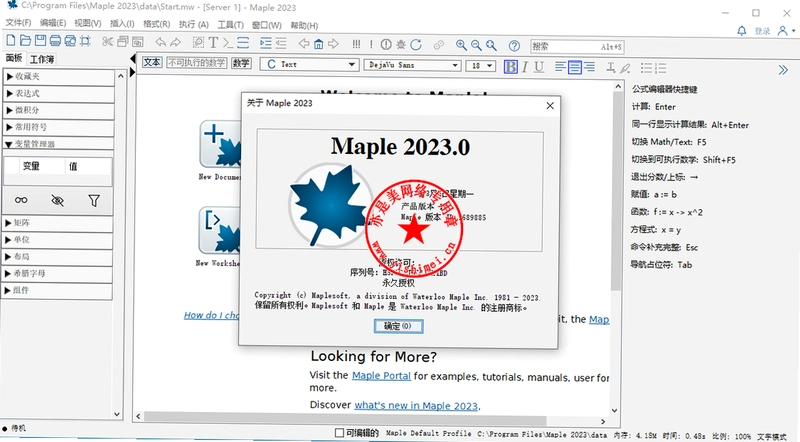800x442 pixels.
Task: Open the 插入(I) menu
Action: point(122,23)
